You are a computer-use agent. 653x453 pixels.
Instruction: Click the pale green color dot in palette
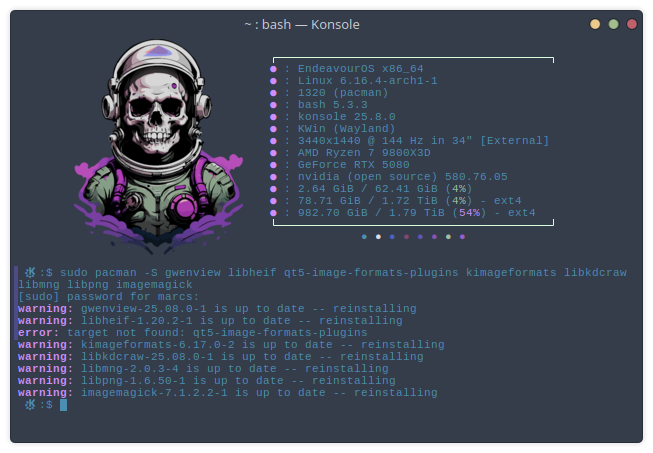click(448, 237)
